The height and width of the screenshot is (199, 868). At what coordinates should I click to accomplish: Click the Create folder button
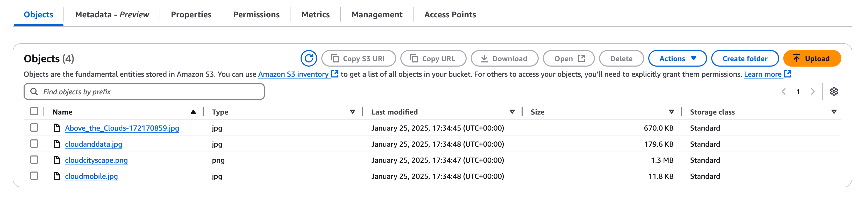click(745, 59)
